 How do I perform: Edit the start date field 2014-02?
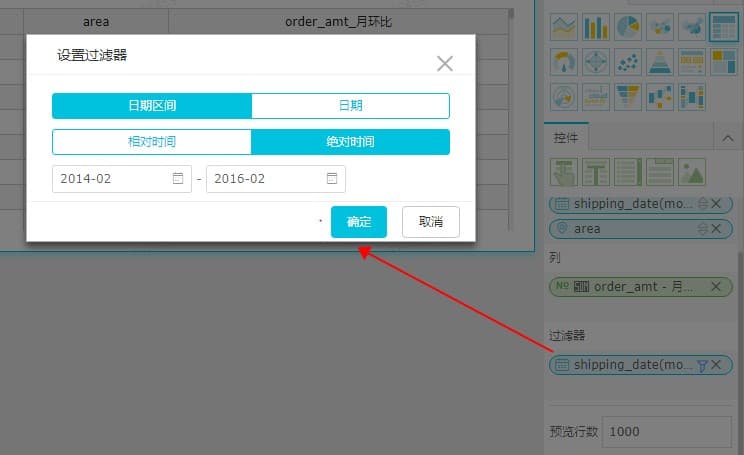click(122, 179)
